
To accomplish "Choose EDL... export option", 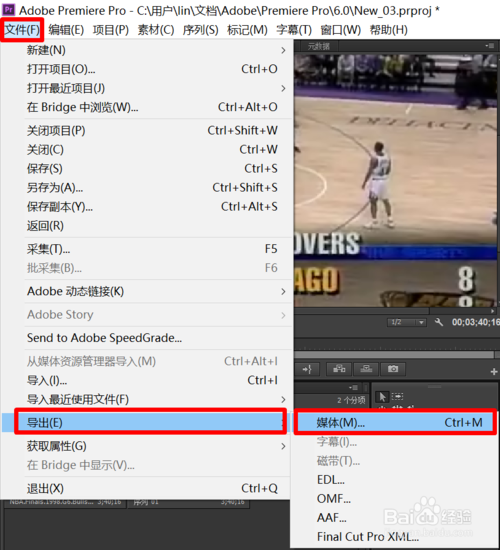I will pyautogui.click(x=395, y=479).
